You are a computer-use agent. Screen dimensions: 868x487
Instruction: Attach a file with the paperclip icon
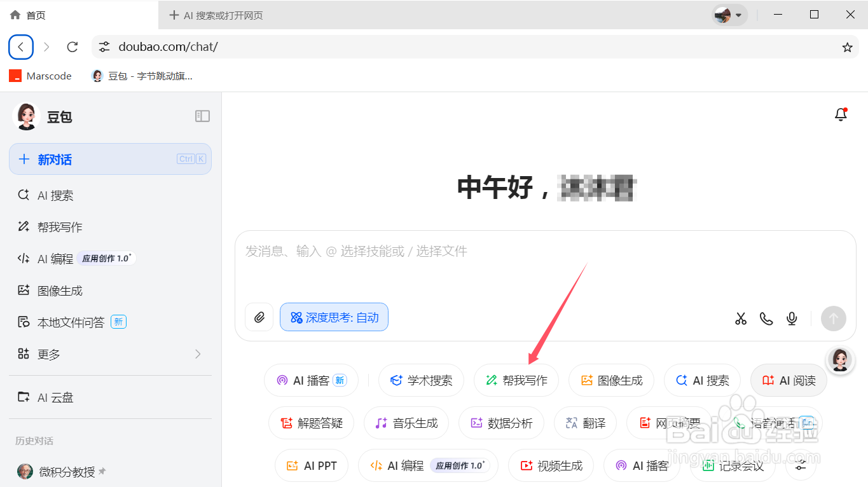point(259,317)
